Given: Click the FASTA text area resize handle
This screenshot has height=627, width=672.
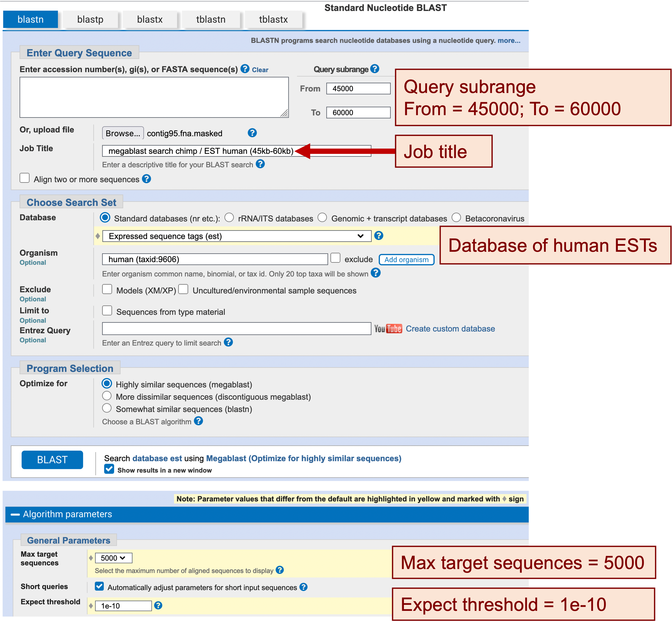Looking at the screenshot, I should pyautogui.click(x=285, y=114).
